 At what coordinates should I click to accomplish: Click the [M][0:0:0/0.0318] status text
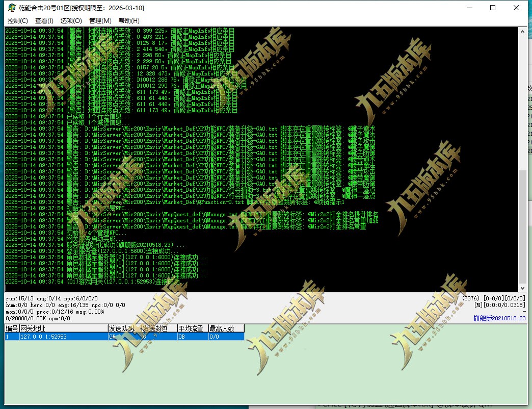pyautogui.click(x=500, y=305)
